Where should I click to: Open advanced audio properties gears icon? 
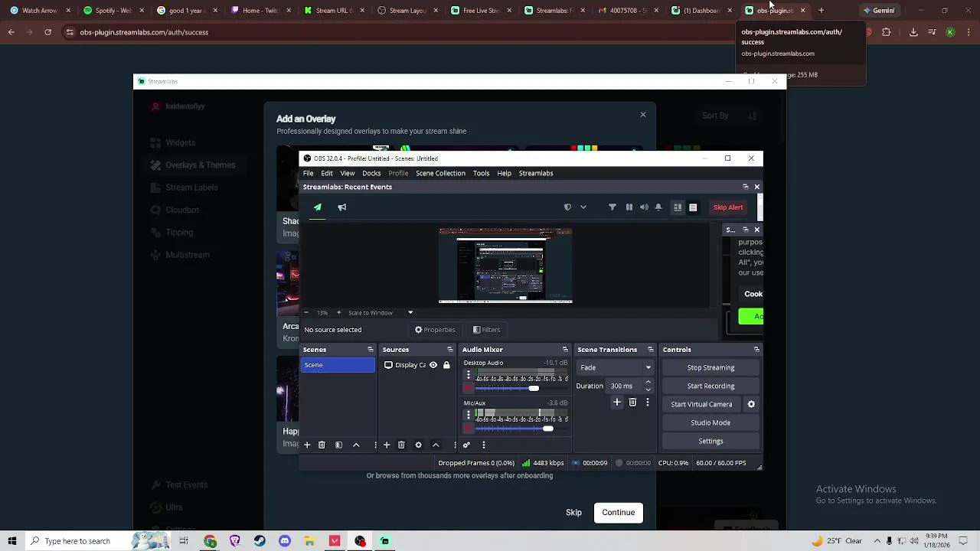(x=466, y=445)
